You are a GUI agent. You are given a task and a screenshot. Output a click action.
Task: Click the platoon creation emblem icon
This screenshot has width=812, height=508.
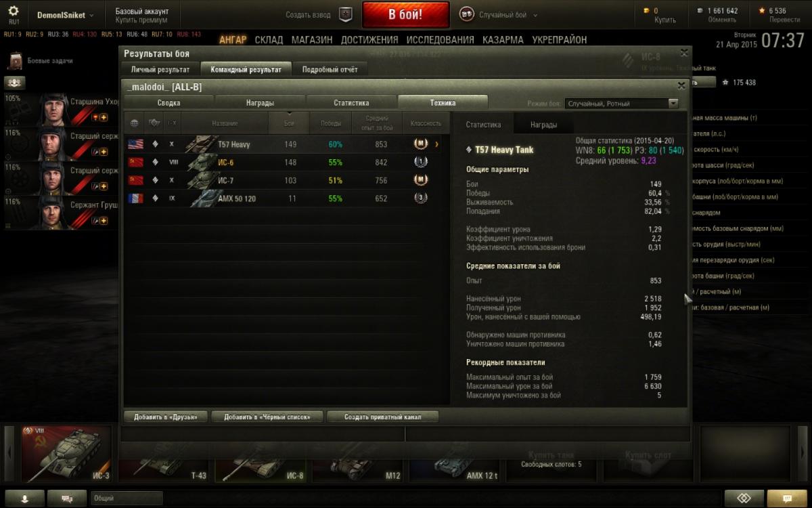345,14
